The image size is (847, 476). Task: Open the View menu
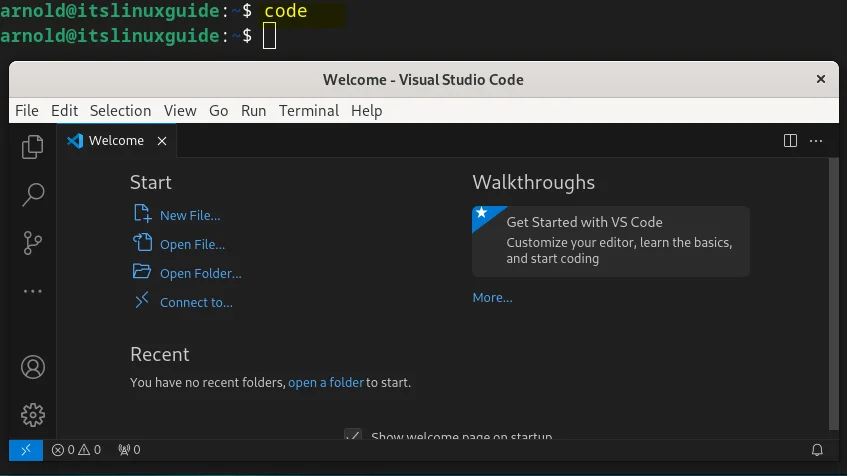click(x=180, y=111)
